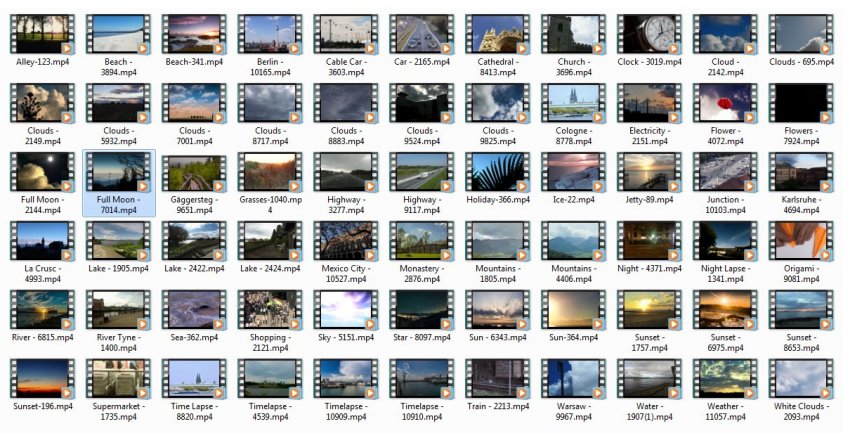Select Highway - 9117.mp4 video icon
The image size is (850, 438).
point(422,172)
